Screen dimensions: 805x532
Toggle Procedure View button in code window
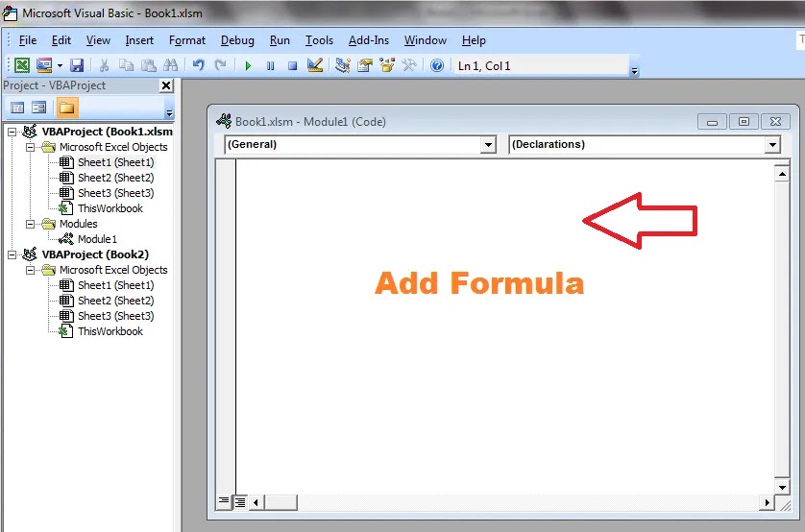pyautogui.click(x=224, y=501)
